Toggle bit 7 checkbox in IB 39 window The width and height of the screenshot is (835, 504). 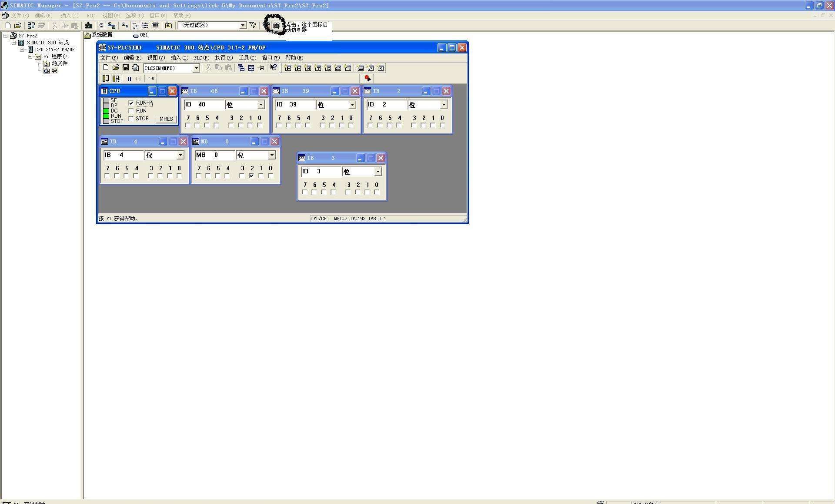pyautogui.click(x=279, y=126)
